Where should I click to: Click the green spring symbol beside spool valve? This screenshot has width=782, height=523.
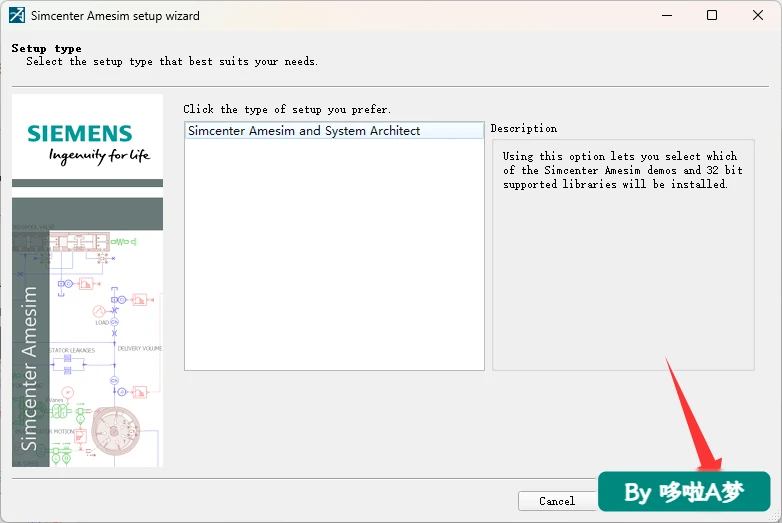tap(124, 242)
